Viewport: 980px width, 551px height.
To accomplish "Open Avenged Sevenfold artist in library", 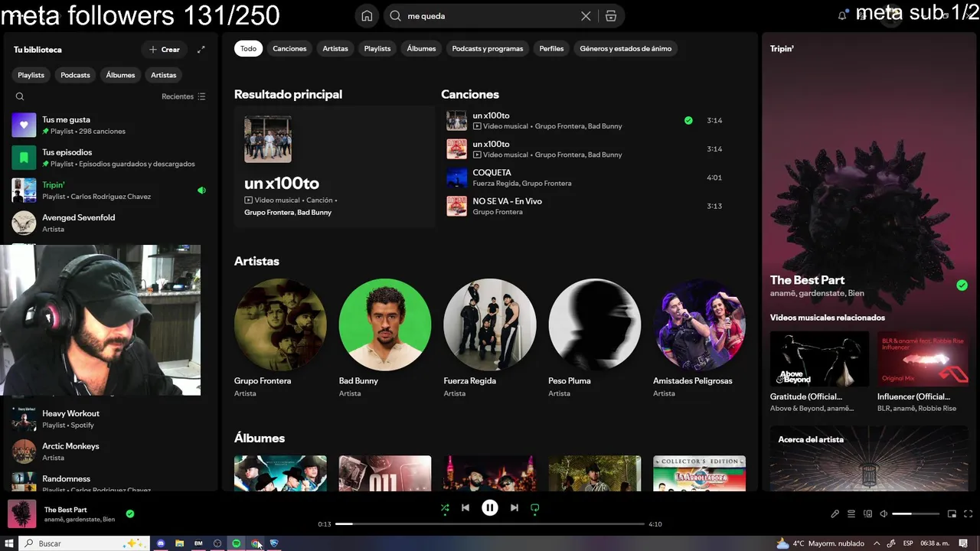I will (x=109, y=223).
